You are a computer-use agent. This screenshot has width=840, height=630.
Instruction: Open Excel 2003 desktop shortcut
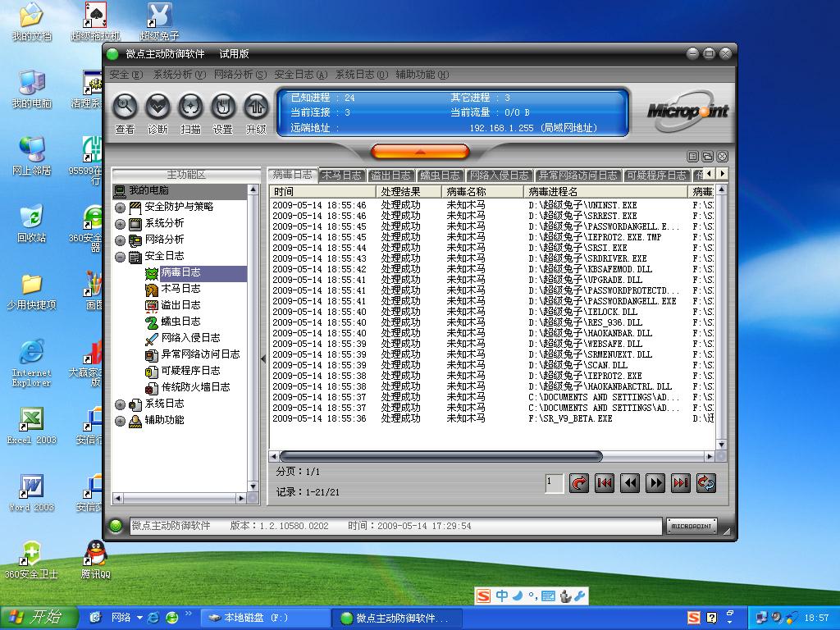(x=32, y=426)
